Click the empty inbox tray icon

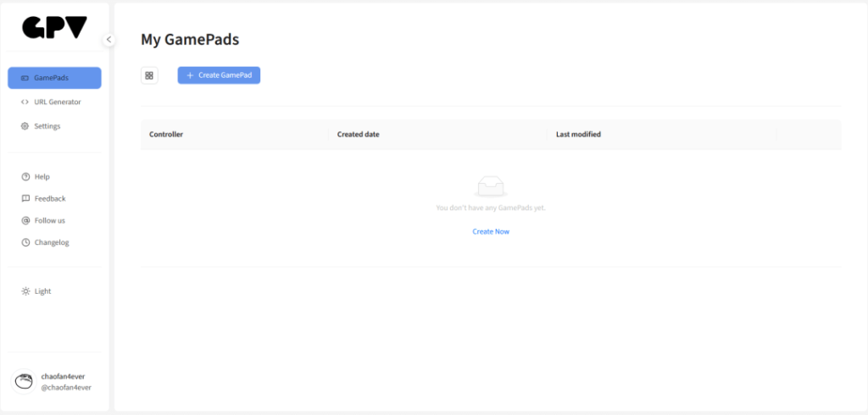pyautogui.click(x=491, y=185)
